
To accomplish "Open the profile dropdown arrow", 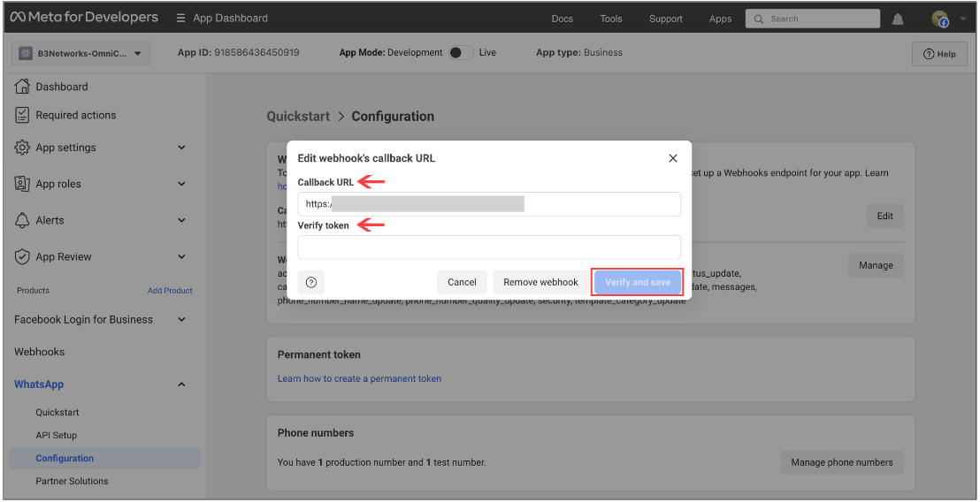I will pos(962,19).
